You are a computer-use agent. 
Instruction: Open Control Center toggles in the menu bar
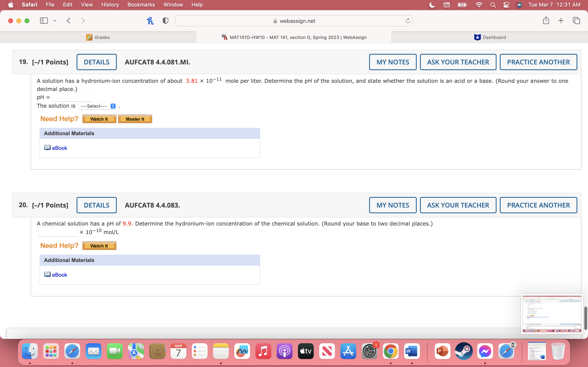[x=506, y=5]
